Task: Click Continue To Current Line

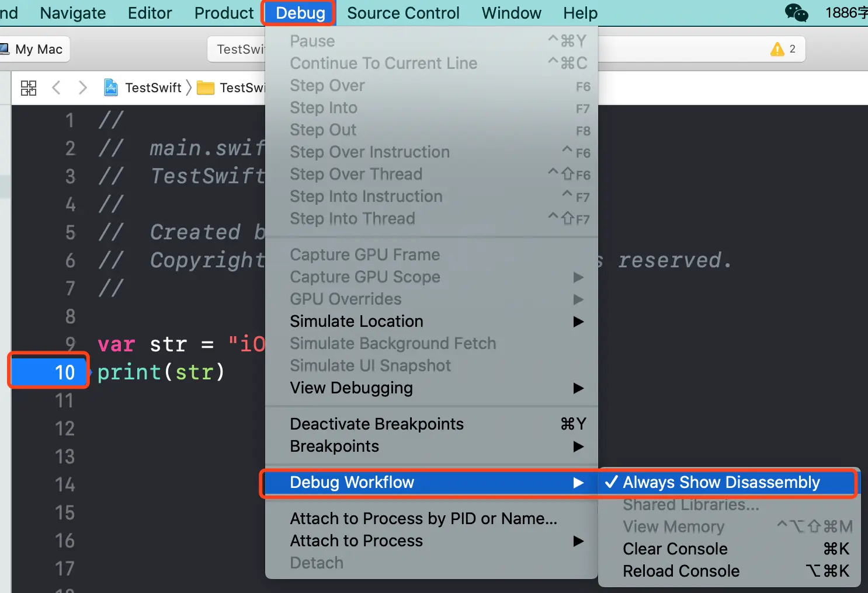Action: coord(431,64)
